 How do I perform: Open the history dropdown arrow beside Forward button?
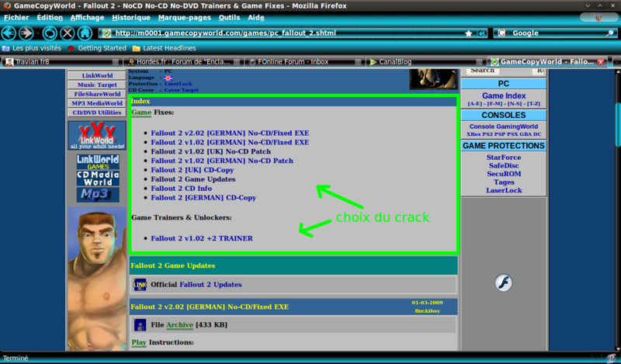tap(38, 33)
